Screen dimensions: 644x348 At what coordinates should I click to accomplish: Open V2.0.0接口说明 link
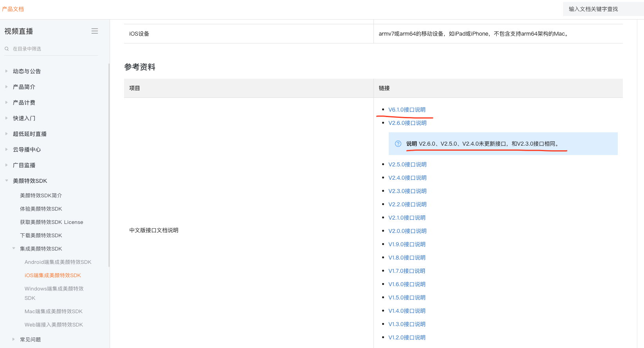[x=408, y=231]
